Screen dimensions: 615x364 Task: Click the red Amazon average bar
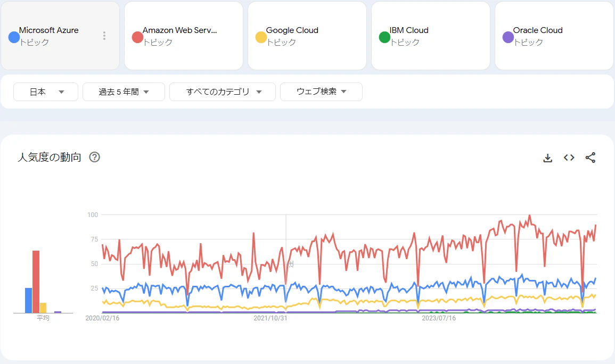tap(36, 282)
